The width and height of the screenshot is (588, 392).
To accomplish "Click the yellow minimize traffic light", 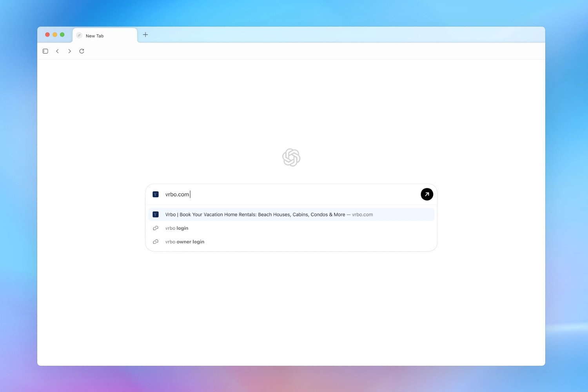I will [54, 34].
